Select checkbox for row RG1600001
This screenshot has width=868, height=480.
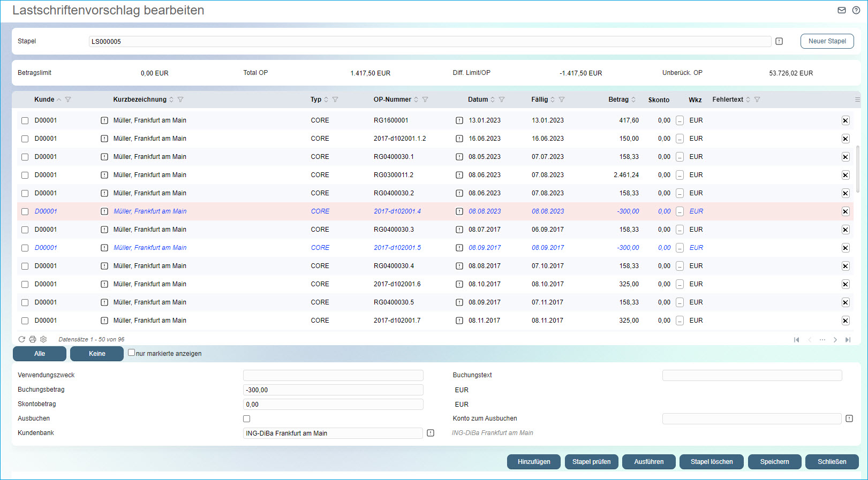[x=25, y=120]
